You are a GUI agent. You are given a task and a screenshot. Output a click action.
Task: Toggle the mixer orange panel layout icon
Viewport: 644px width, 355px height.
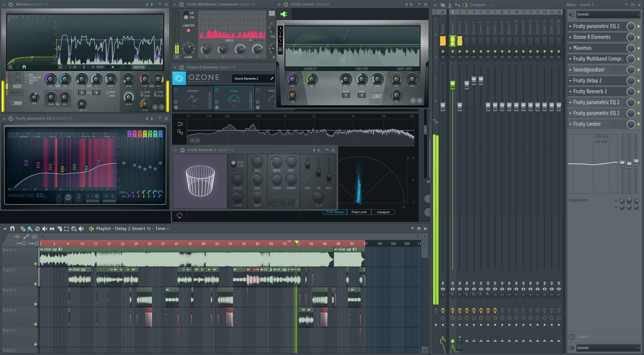pos(465,5)
